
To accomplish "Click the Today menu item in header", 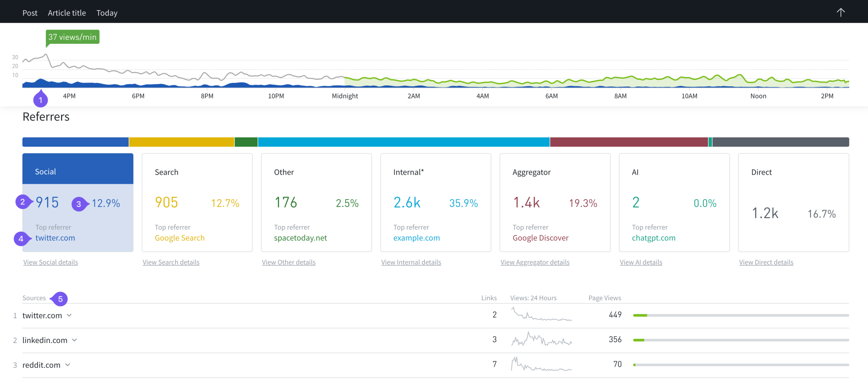I will [x=107, y=13].
